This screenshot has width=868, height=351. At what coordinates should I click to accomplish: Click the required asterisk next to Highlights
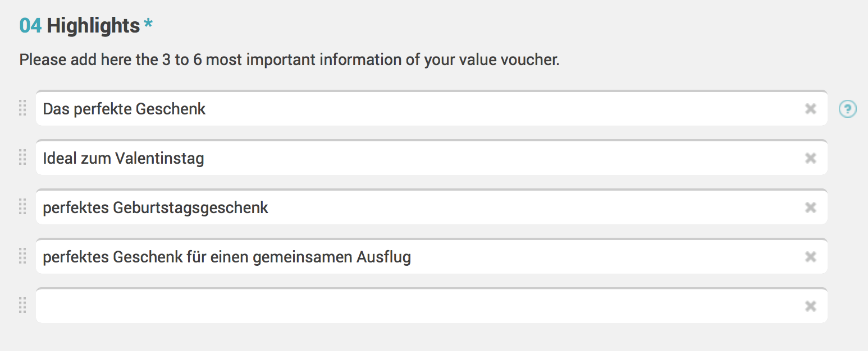[x=148, y=24]
